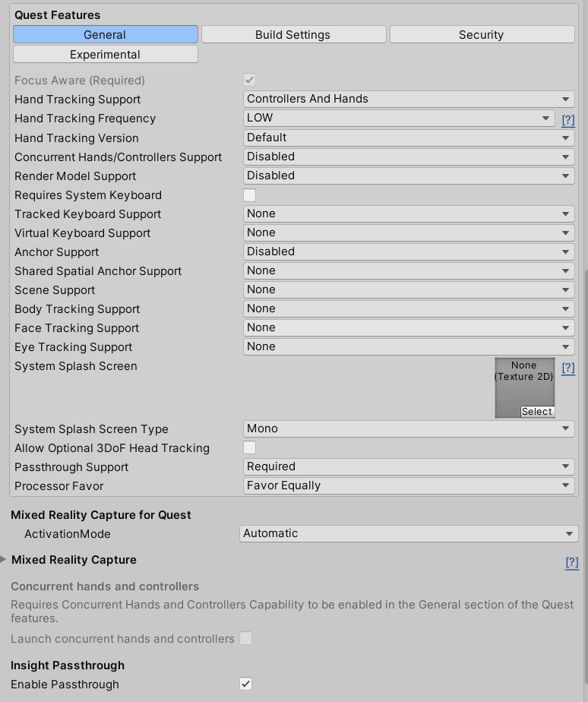Open Face Tracking Support dropdown
Viewport: 588px width, 702px height.
(x=409, y=327)
